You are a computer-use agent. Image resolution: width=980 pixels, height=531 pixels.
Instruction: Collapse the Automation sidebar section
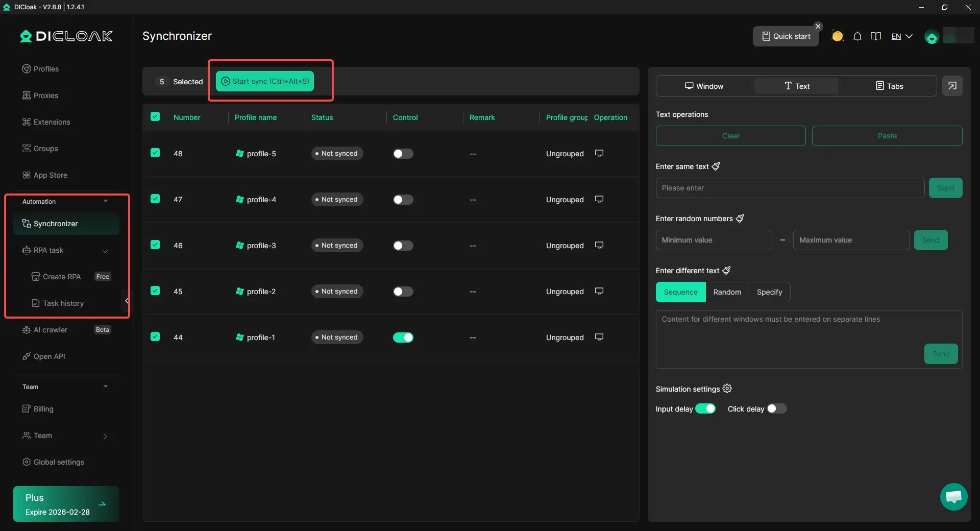coord(106,202)
